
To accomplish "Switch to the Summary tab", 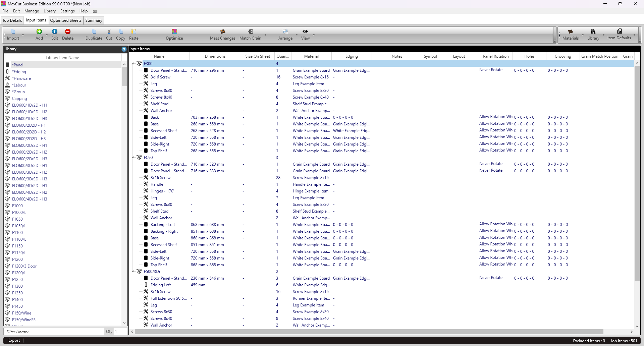I will point(94,20).
